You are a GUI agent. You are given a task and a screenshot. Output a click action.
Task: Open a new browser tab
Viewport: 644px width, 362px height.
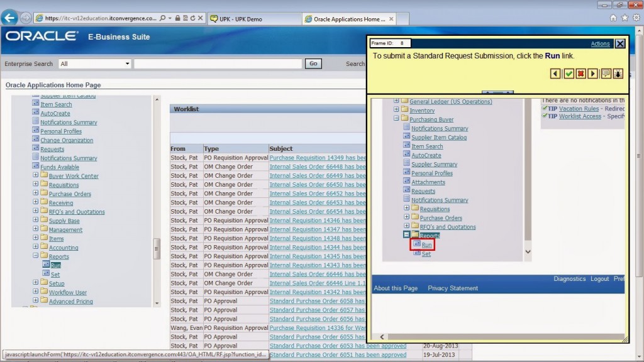(402, 19)
